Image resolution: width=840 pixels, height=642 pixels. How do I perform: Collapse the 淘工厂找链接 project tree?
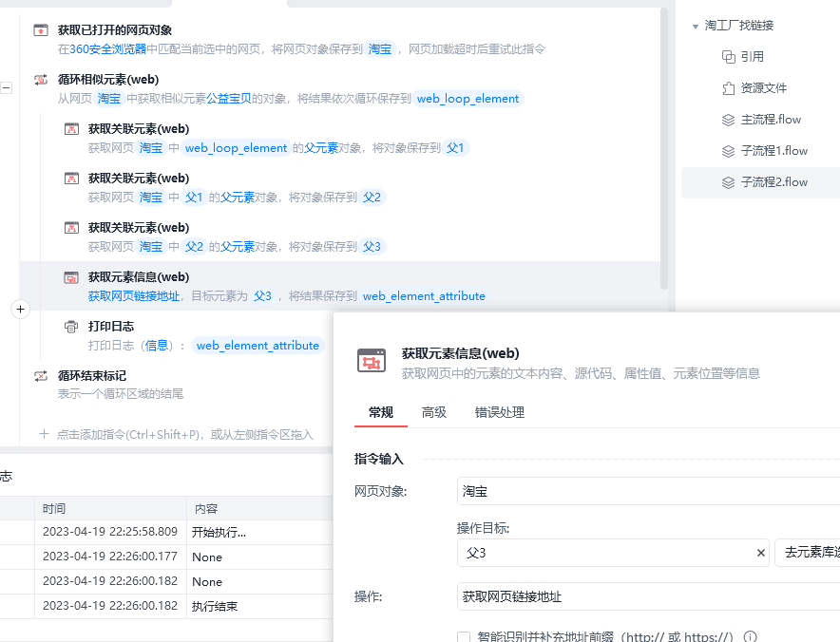[696, 26]
